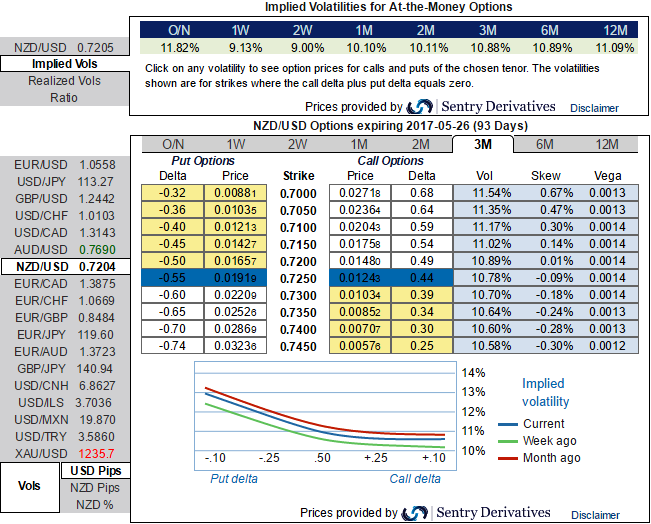This screenshot has height=524, width=651.
Task: Select the EUR/JPY currency pair
Action: 65,335
